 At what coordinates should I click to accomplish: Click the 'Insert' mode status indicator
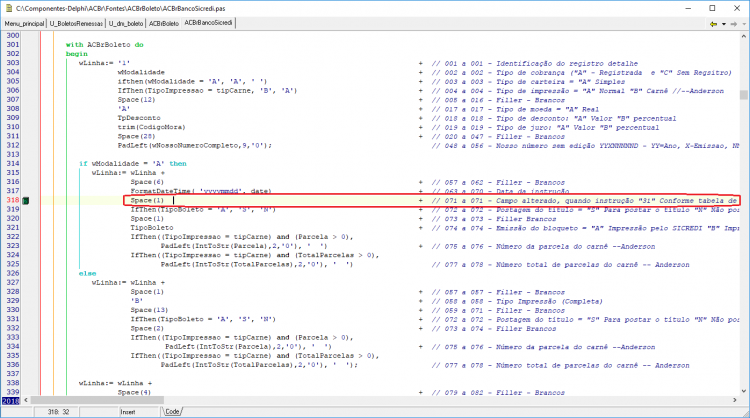tap(128, 412)
